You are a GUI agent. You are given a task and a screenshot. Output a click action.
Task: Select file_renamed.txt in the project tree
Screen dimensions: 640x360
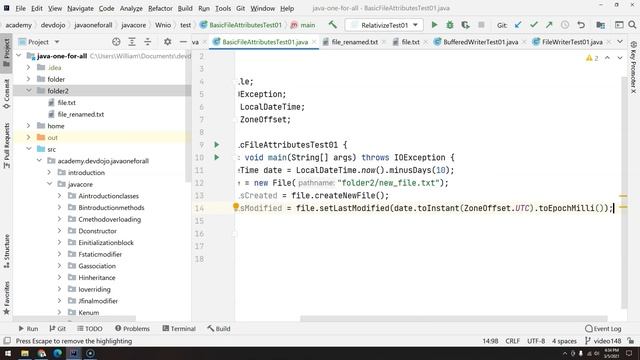[x=80, y=114]
